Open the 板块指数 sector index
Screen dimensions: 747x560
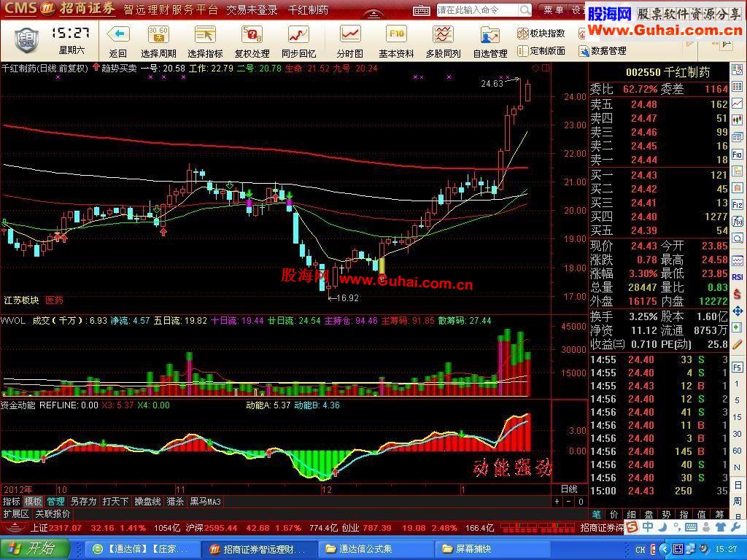541,34
